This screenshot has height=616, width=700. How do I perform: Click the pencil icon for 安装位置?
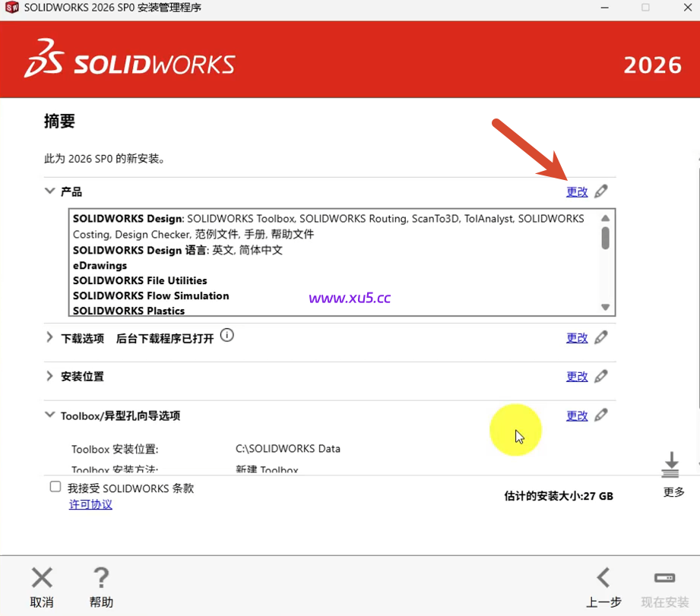pyautogui.click(x=600, y=376)
